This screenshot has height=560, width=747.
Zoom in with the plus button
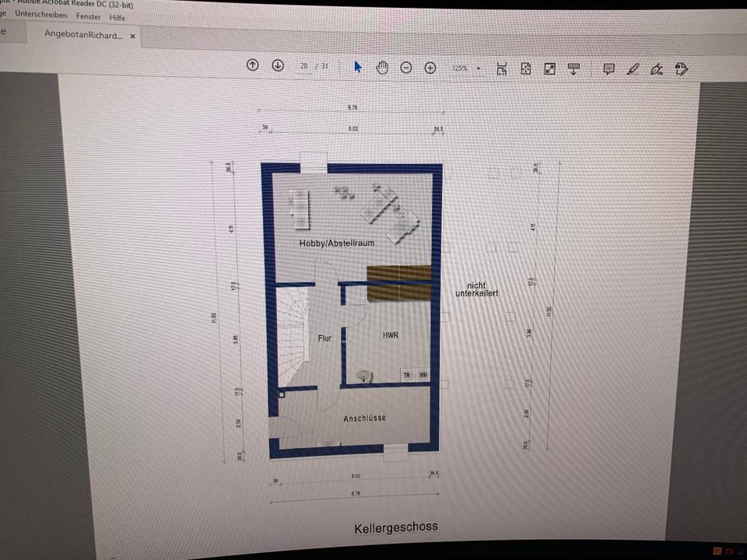point(430,68)
